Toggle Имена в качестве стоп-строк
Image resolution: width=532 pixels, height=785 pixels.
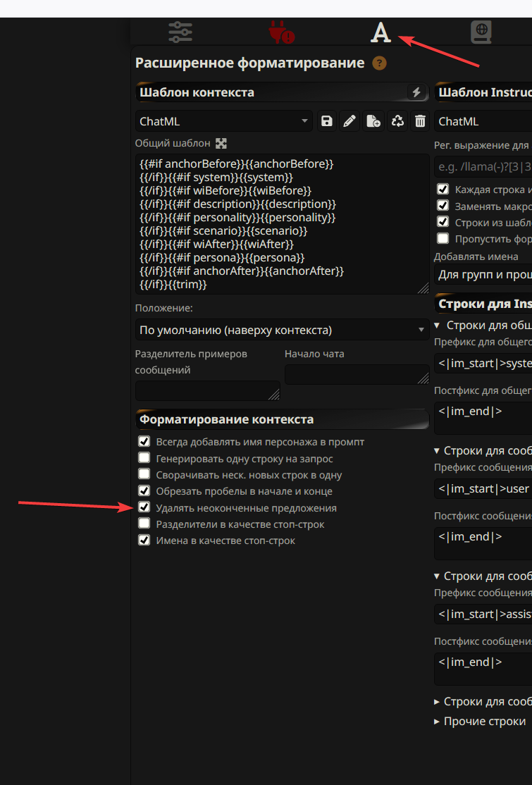point(144,540)
